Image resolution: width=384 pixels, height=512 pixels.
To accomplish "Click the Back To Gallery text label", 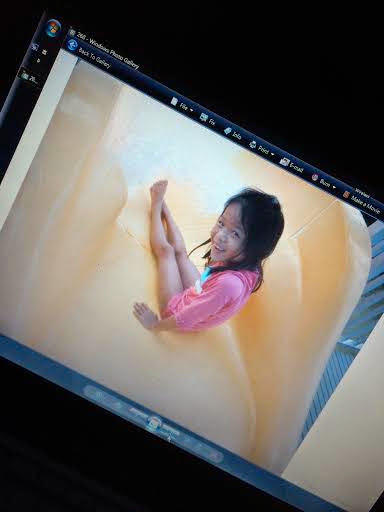I will click(94, 58).
